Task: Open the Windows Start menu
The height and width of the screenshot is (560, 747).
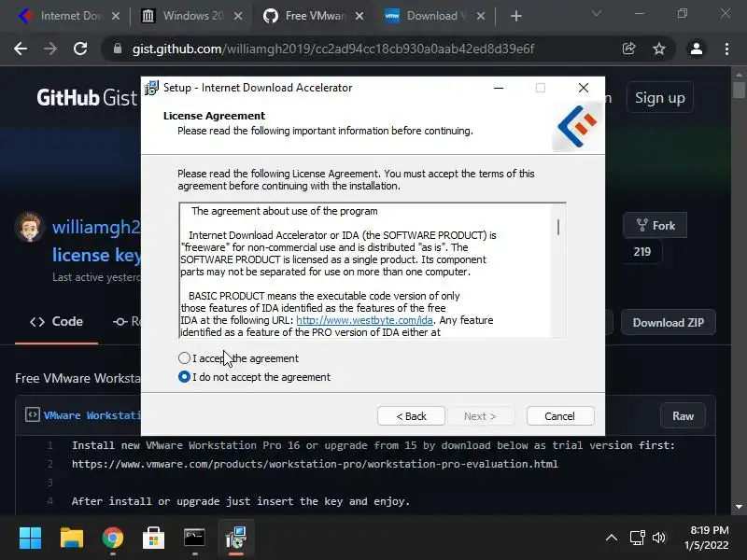Action: coord(31,539)
